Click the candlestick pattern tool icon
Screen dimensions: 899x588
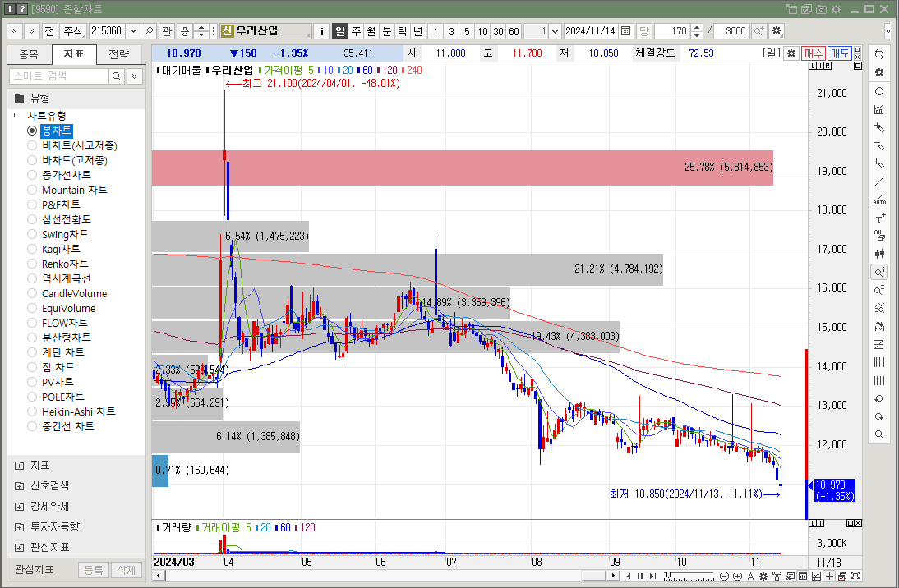pyautogui.click(x=879, y=253)
